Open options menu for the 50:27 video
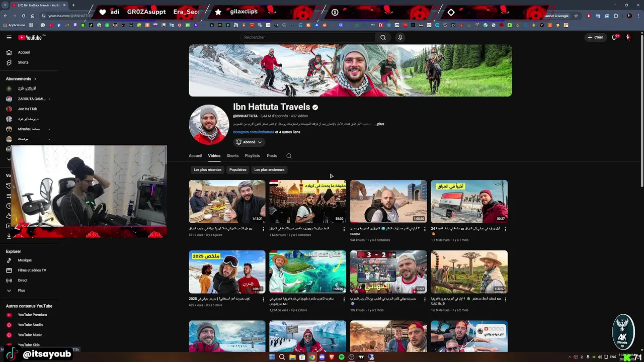644x362 pixels. 506,229
